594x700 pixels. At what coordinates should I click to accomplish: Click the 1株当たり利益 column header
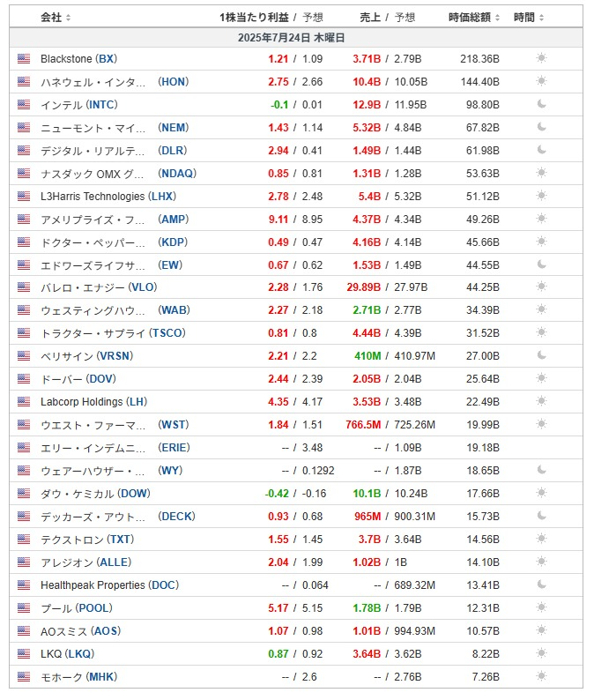[x=254, y=18]
